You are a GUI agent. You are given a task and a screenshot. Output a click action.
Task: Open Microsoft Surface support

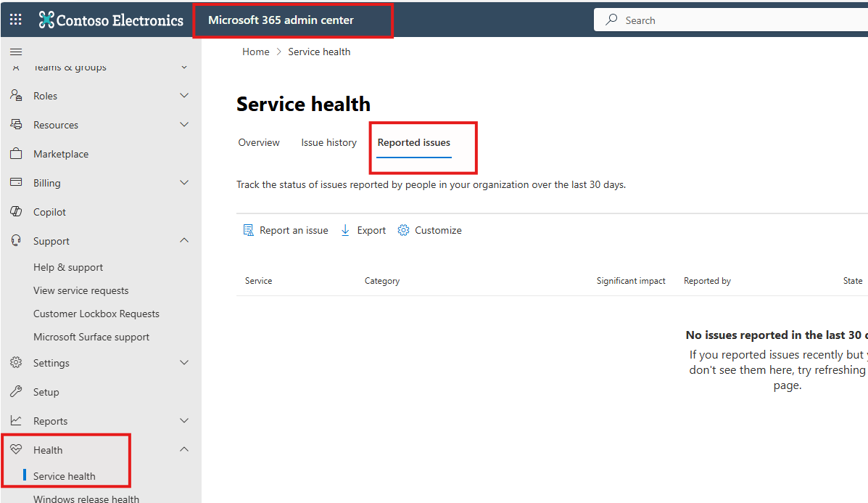[91, 337]
